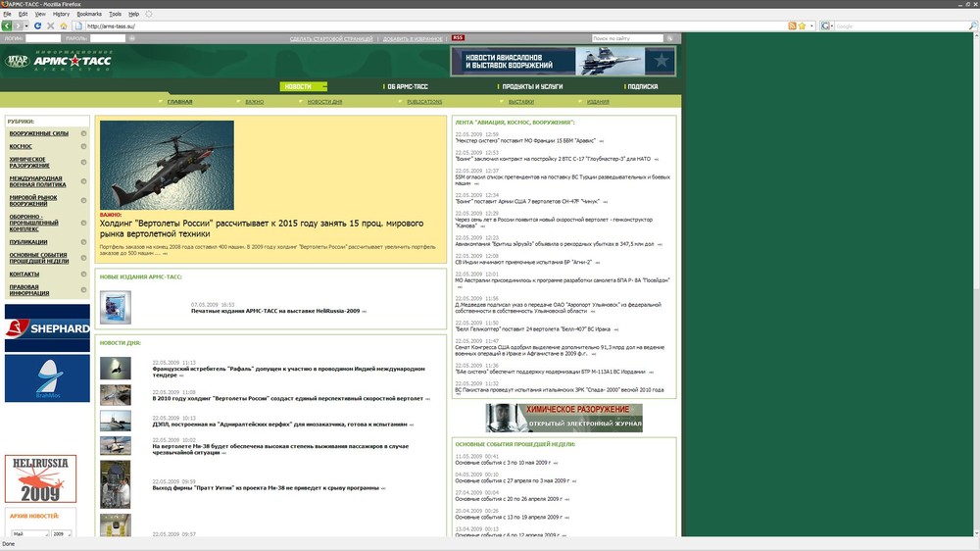Click the Rafale fighter news thumbnail
The image size is (980, 551).
click(x=116, y=369)
